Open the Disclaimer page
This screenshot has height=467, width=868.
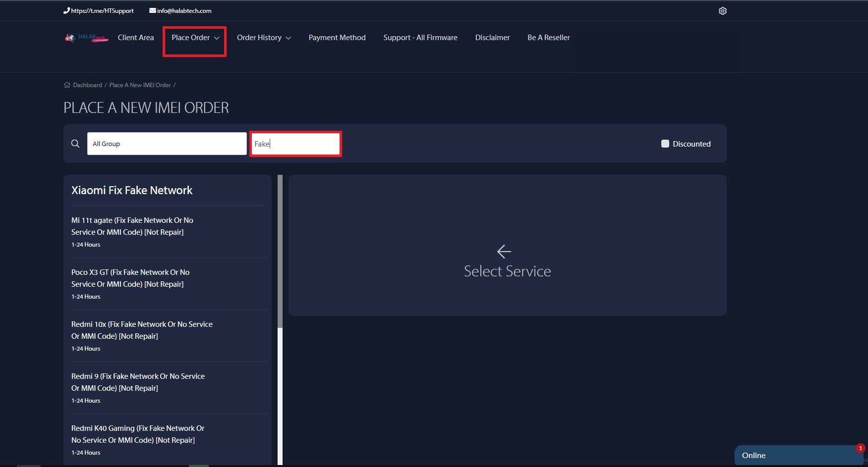click(x=492, y=38)
